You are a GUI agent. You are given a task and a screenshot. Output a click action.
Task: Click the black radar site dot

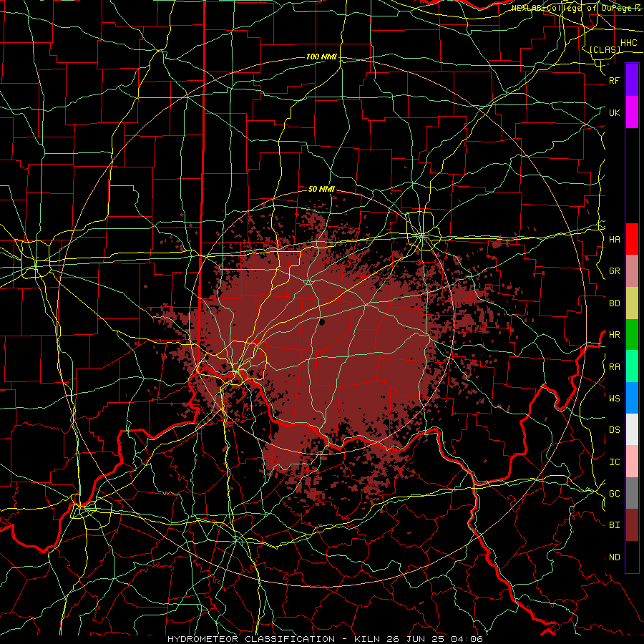point(322,322)
